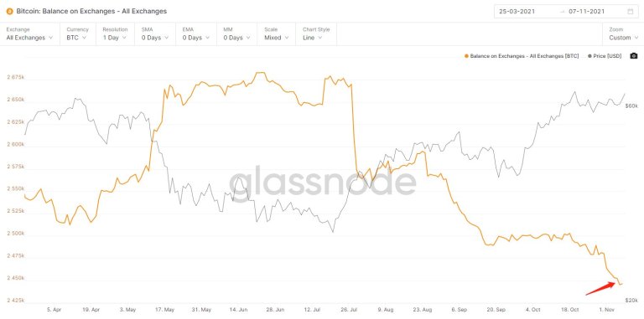Edit the start date 25-03-2021 field
Screen dimensions: 644x319
pyautogui.click(x=517, y=12)
